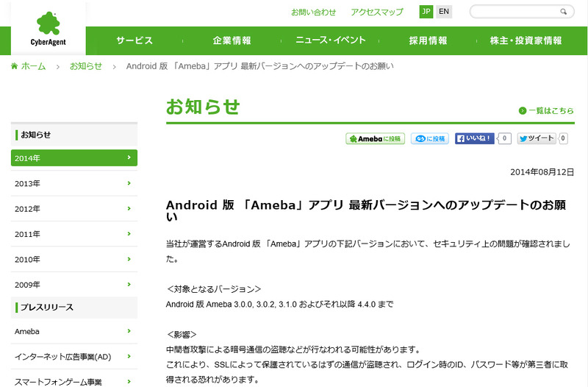This screenshot has height=387, width=588.
Task: Select the Ameba press release category
Action: pyautogui.click(x=73, y=332)
